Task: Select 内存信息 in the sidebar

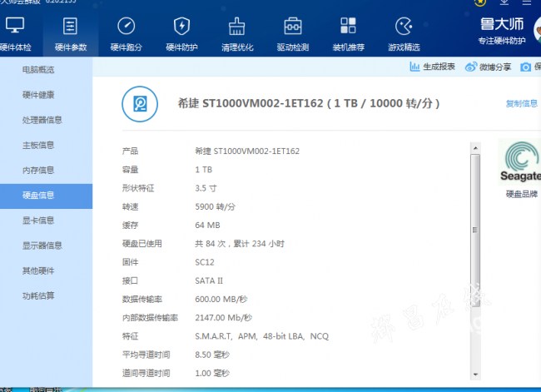Action: pyautogui.click(x=47, y=171)
